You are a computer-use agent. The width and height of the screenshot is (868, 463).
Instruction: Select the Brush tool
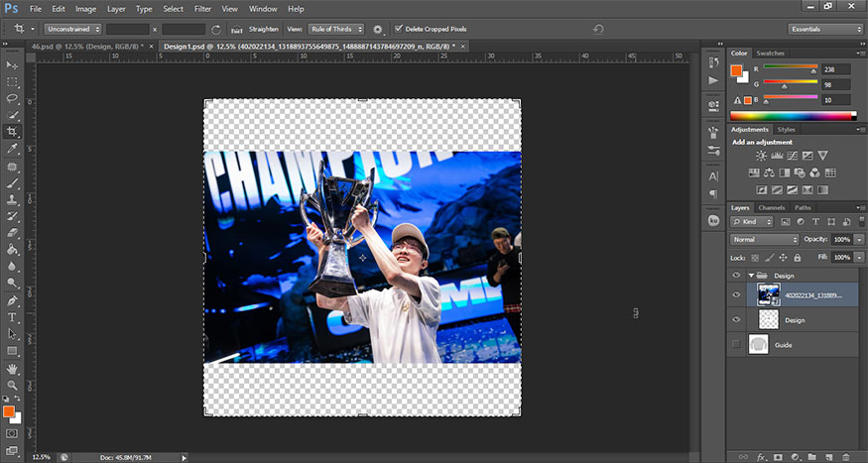tap(12, 183)
